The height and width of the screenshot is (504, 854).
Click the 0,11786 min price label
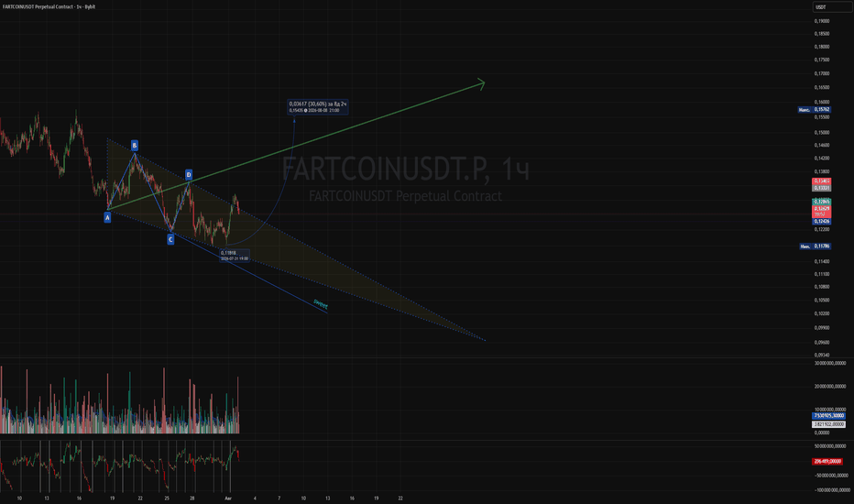click(822, 247)
